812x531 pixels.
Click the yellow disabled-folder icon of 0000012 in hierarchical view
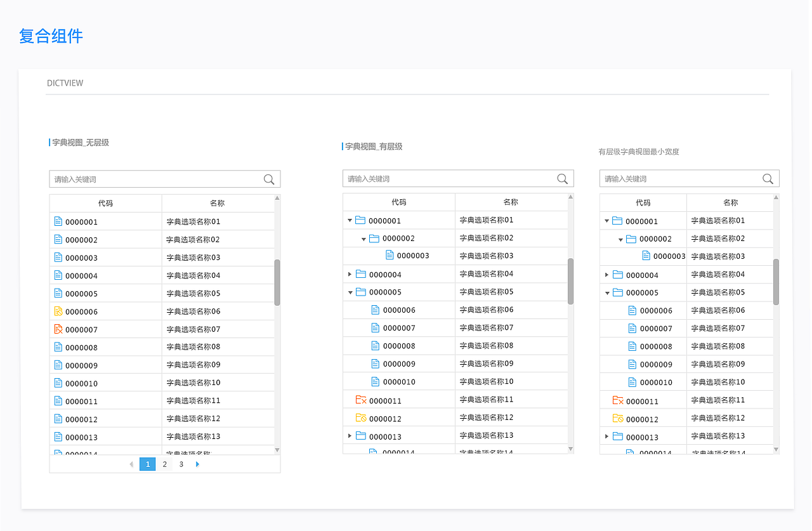click(361, 418)
